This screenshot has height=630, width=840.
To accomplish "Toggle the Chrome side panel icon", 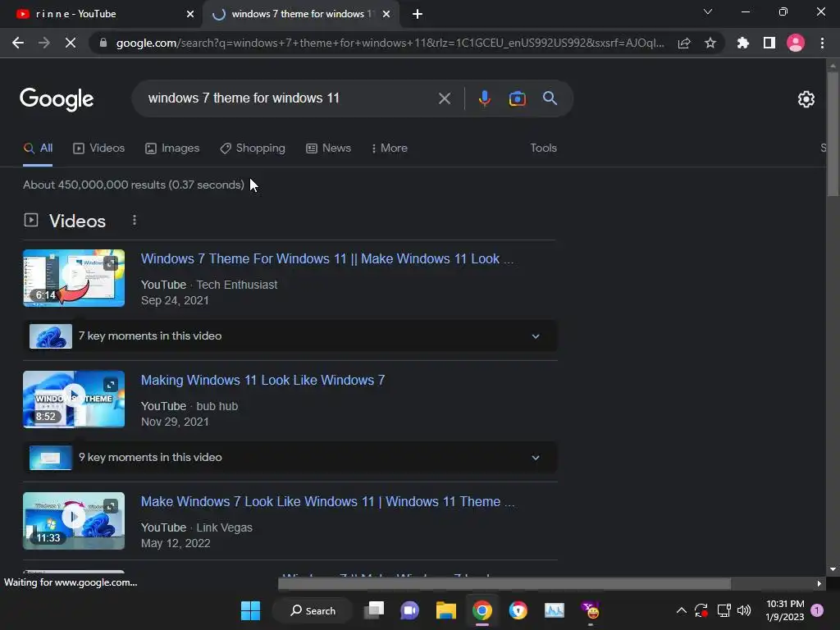I will [x=769, y=43].
